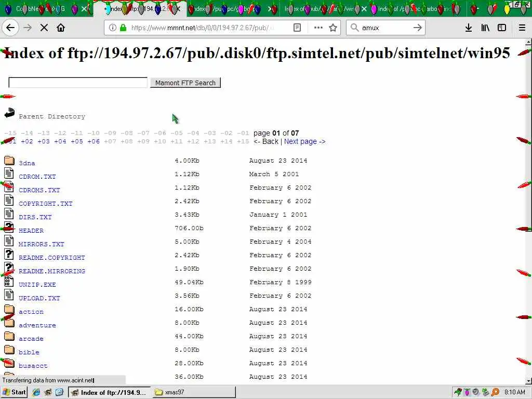Click the folder icon beside 3dna

coord(9,160)
